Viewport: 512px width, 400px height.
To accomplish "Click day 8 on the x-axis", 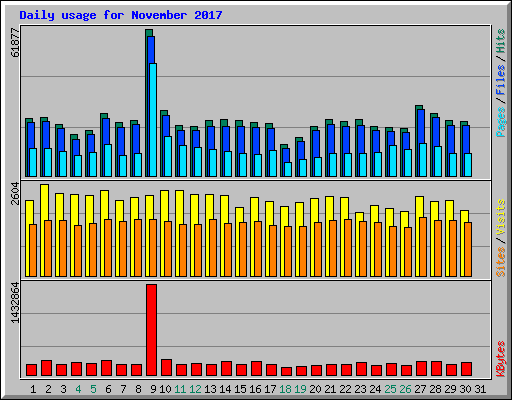I will point(138,389).
